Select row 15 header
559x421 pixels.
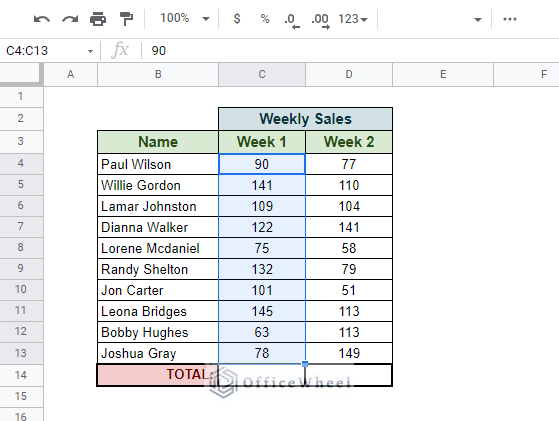(21, 396)
